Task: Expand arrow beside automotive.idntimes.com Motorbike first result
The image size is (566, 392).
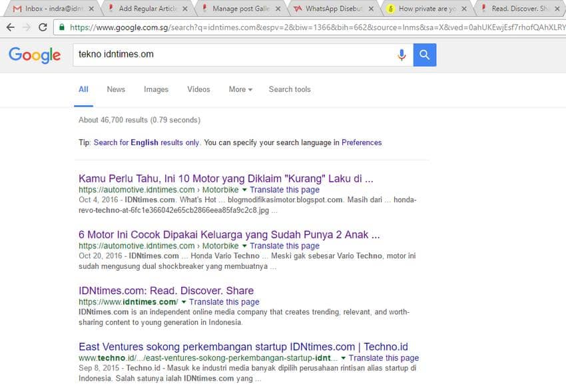Action: pyautogui.click(x=244, y=190)
